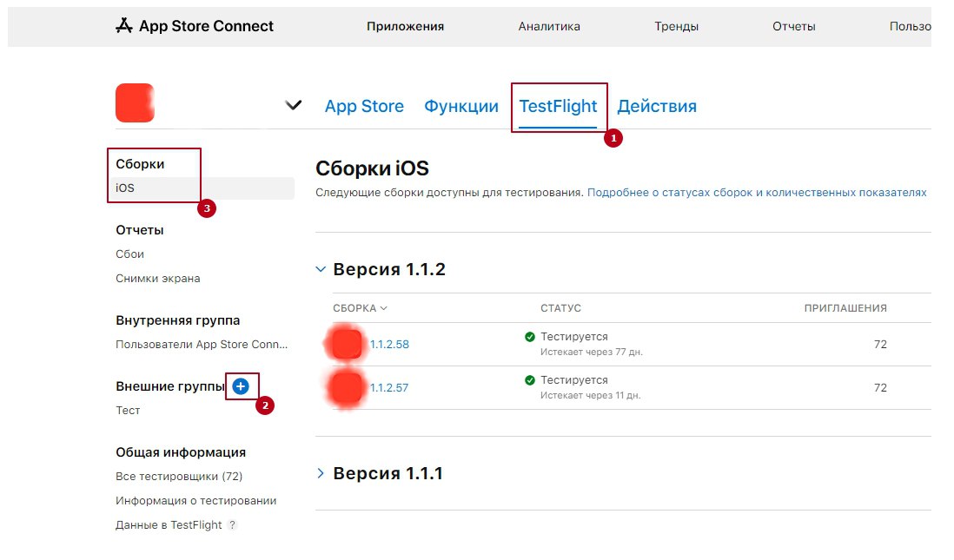954x560 pixels.
Task: Switch to the App Store tab
Action: coord(364,106)
